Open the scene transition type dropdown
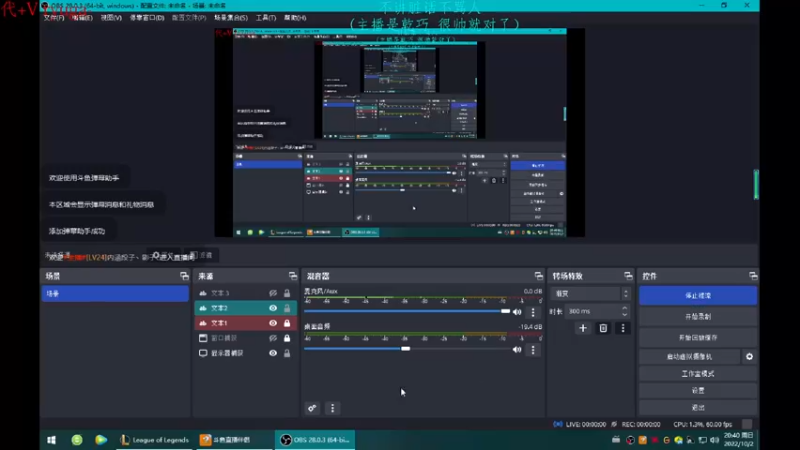 pyautogui.click(x=592, y=294)
